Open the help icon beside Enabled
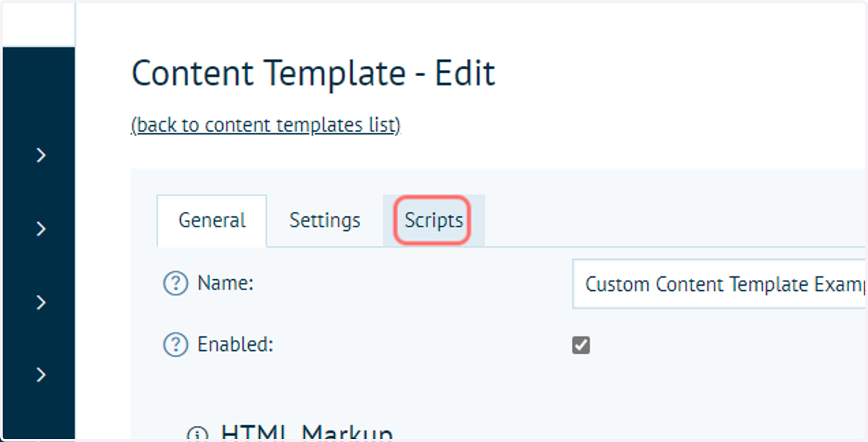The width and height of the screenshot is (868, 442). point(175,345)
